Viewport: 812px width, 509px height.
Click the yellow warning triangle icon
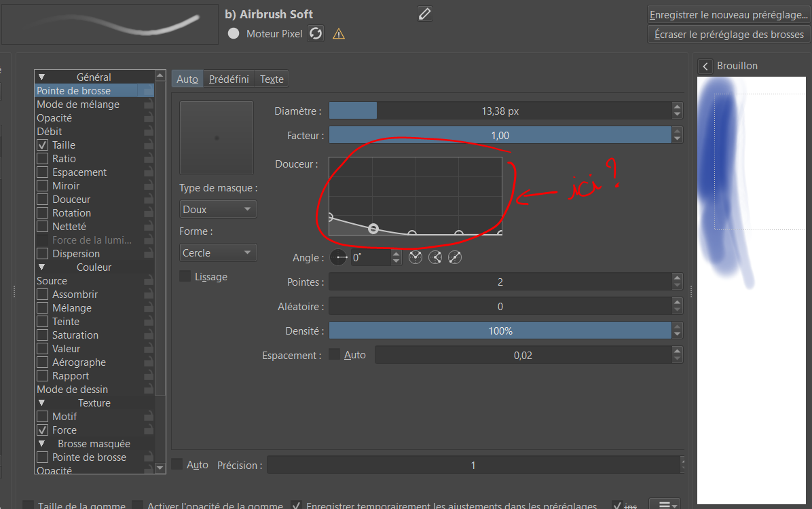click(x=339, y=34)
